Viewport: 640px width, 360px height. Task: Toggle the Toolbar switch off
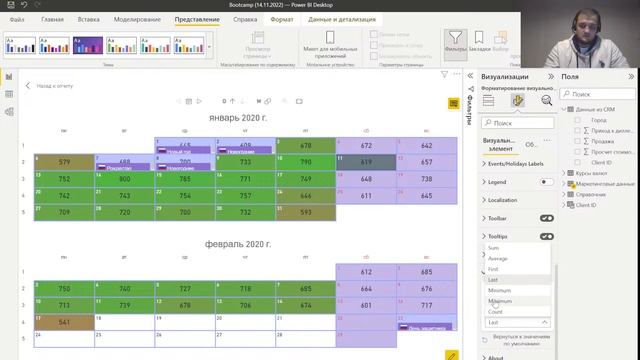pos(547,218)
